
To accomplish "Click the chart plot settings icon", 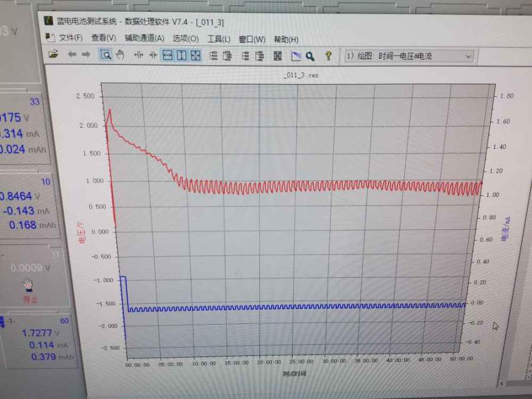I will pyautogui.click(x=296, y=56).
